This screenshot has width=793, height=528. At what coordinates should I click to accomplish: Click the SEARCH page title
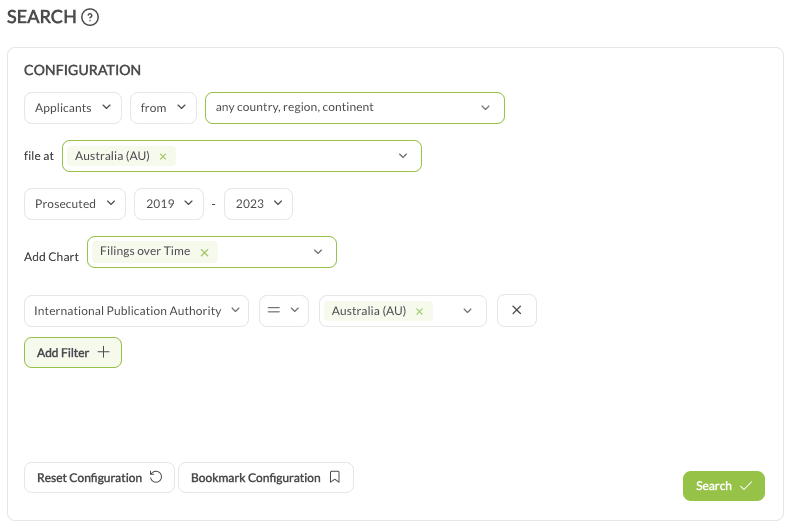click(41, 17)
